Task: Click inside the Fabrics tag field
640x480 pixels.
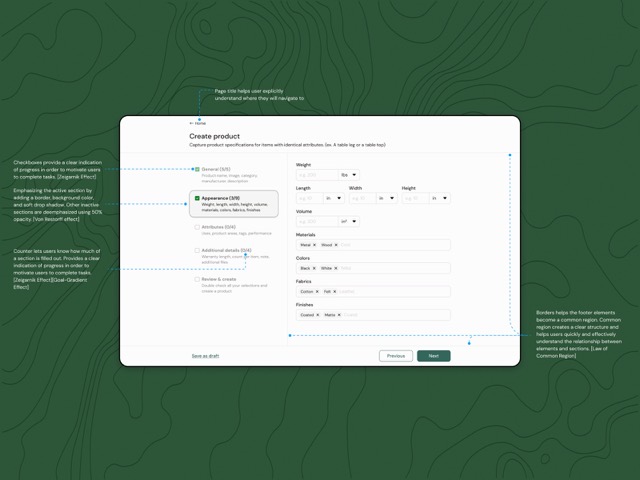Action: 373,291
